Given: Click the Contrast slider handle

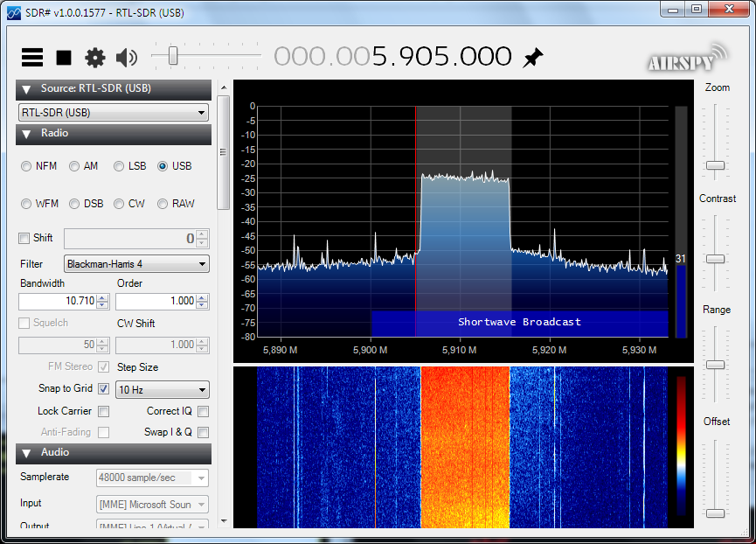Looking at the screenshot, I should pyautogui.click(x=716, y=259).
